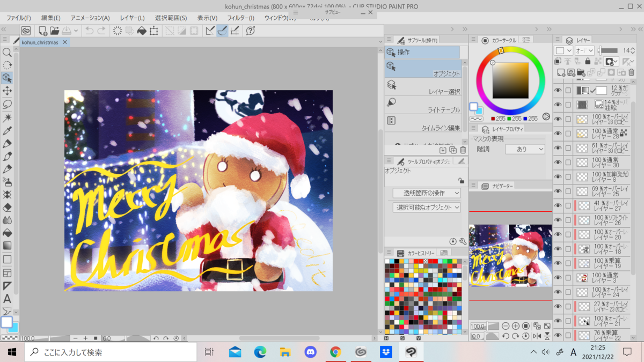Toggle Snap to Grid icon
The image size is (644, 362).
tap(235, 31)
